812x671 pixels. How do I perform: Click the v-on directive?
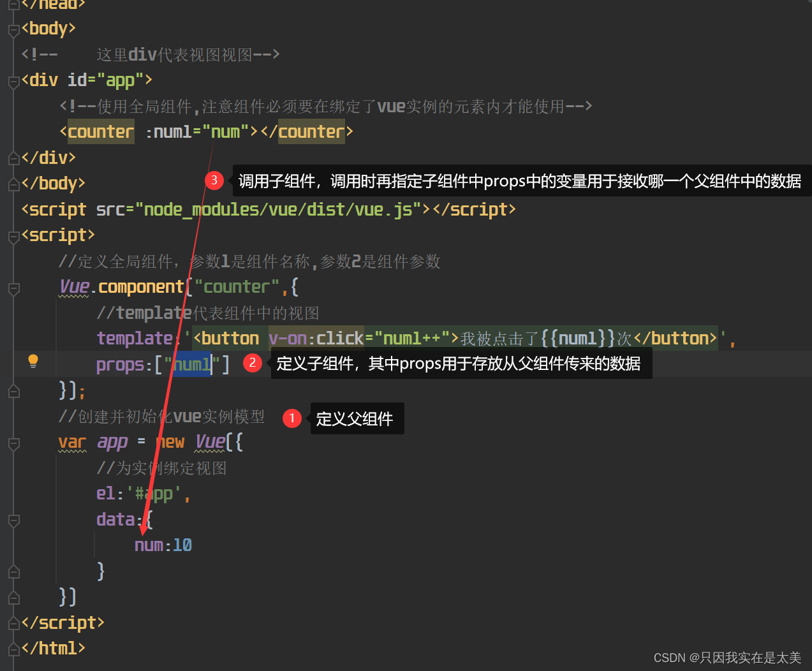(288, 339)
